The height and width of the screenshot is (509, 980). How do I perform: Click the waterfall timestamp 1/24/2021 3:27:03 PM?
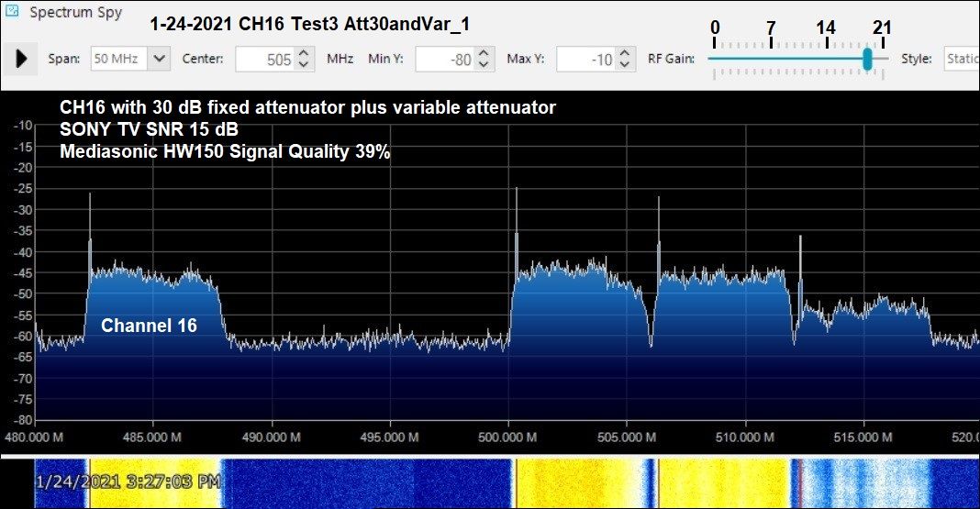(x=128, y=481)
